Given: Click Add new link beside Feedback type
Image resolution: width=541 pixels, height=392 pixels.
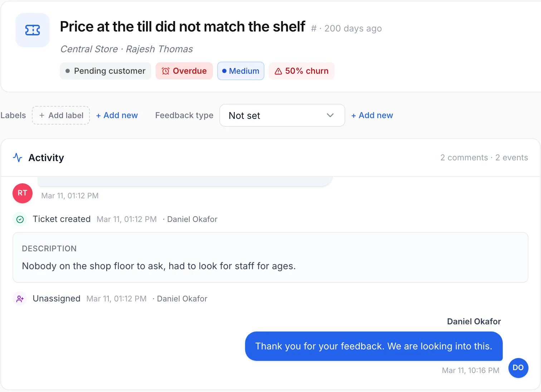Looking at the screenshot, I should click(x=372, y=115).
